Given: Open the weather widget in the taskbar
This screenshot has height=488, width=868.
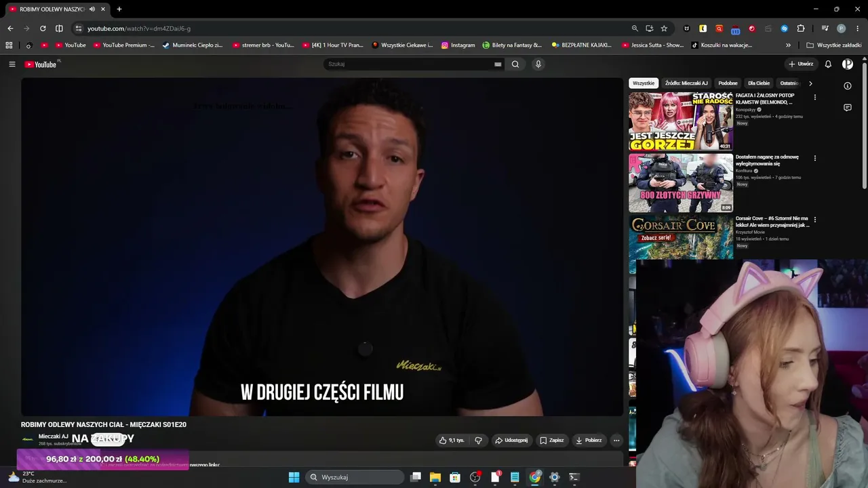Looking at the screenshot, I should [x=37, y=477].
